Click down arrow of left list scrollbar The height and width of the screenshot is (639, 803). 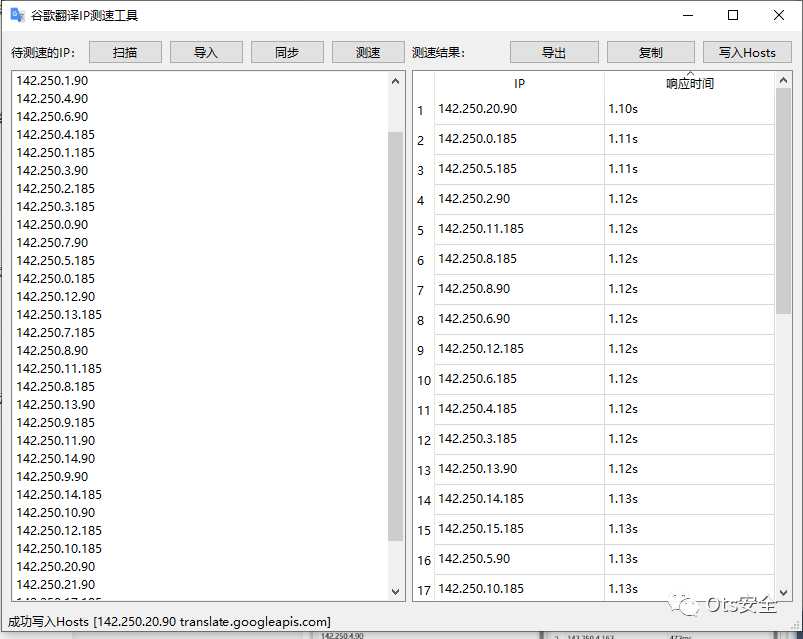point(395,591)
